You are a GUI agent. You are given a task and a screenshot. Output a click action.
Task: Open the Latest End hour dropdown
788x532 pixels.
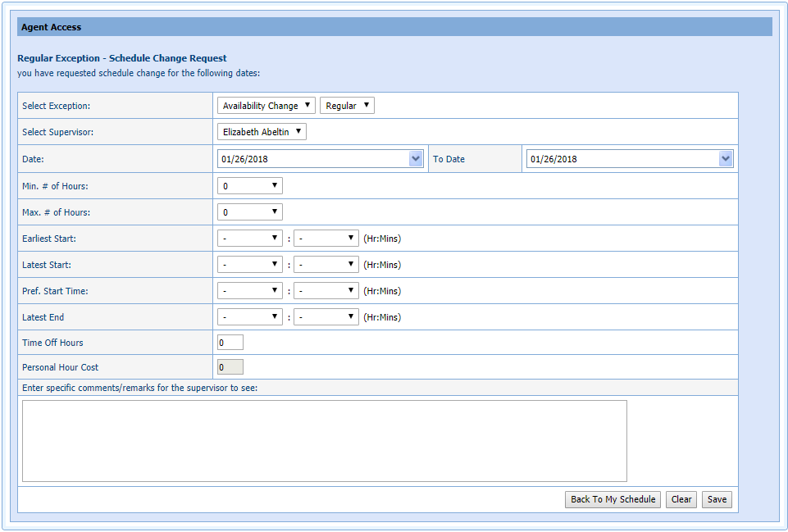[x=250, y=317]
